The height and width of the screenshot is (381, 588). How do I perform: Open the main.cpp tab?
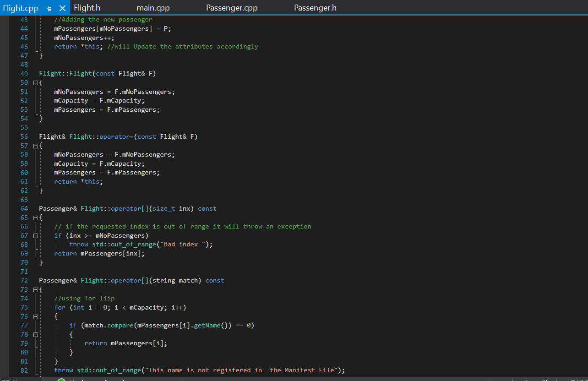coord(153,8)
